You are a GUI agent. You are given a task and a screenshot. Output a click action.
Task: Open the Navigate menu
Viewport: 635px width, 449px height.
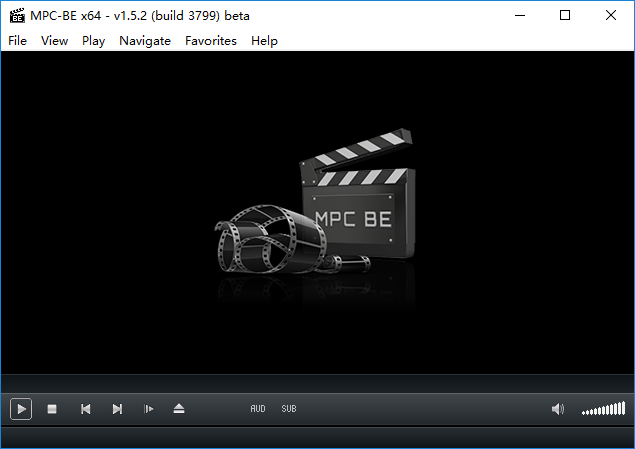pos(145,41)
